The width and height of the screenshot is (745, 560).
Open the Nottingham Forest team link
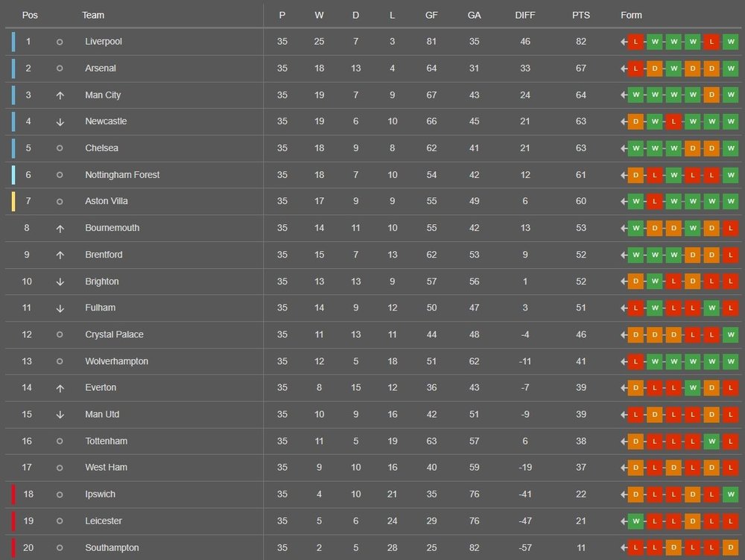122,175
